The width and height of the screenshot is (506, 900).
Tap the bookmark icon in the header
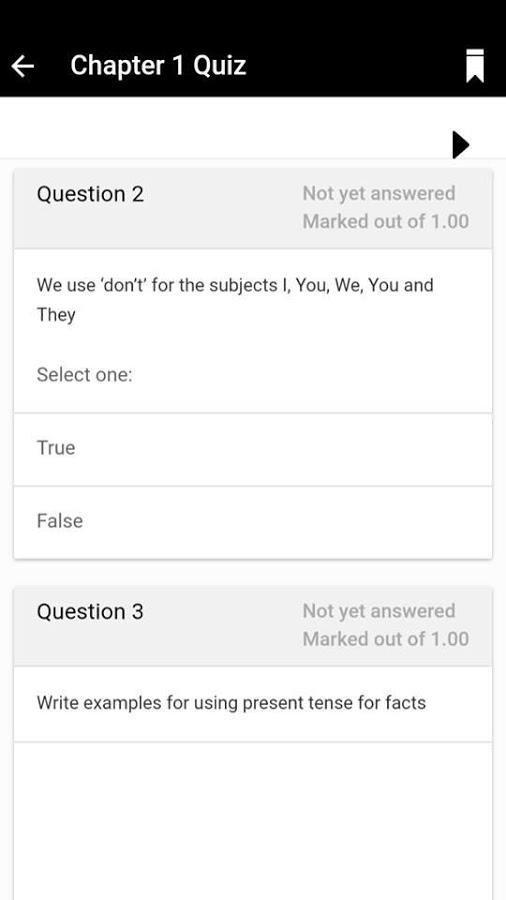click(474, 67)
